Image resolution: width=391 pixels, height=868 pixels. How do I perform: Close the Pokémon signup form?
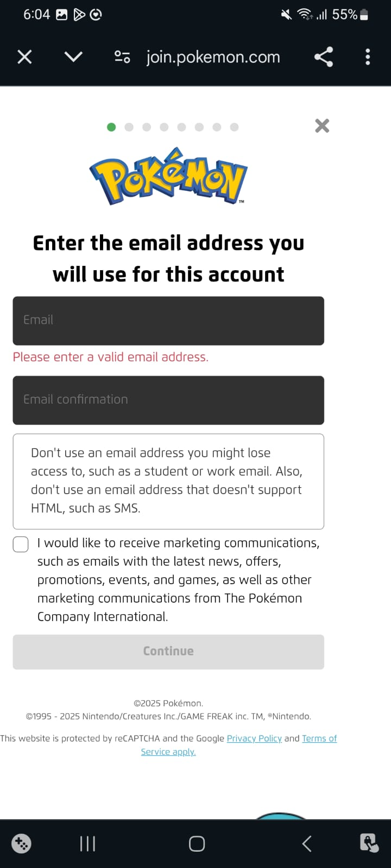coord(322,126)
